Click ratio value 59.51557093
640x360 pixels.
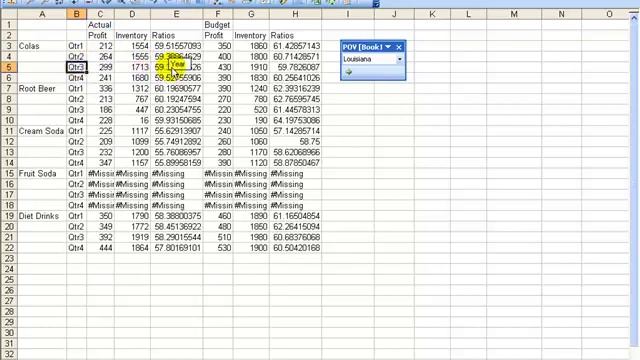[176, 46]
